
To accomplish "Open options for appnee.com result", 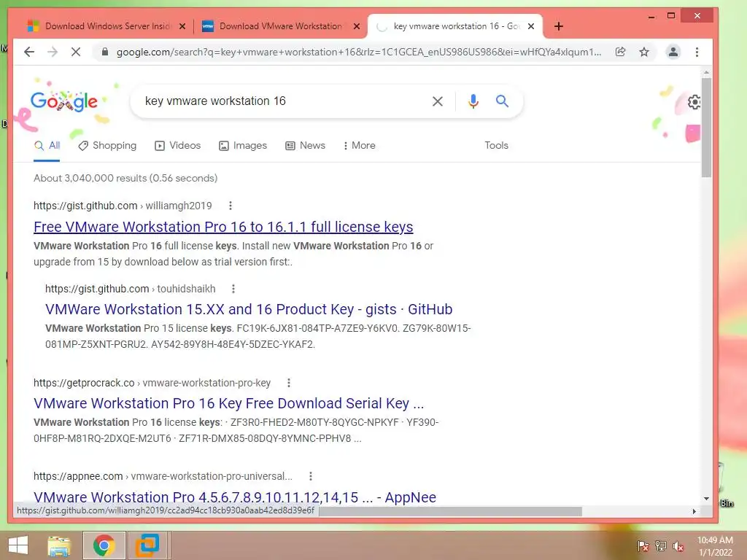I will (x=311, y=476).
